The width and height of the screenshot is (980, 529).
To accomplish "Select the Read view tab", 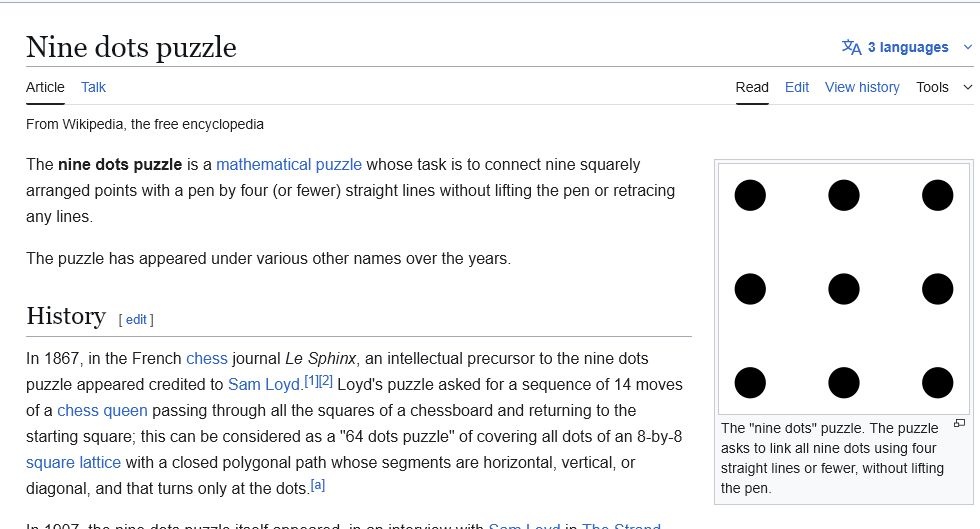I will coord(752,87).
